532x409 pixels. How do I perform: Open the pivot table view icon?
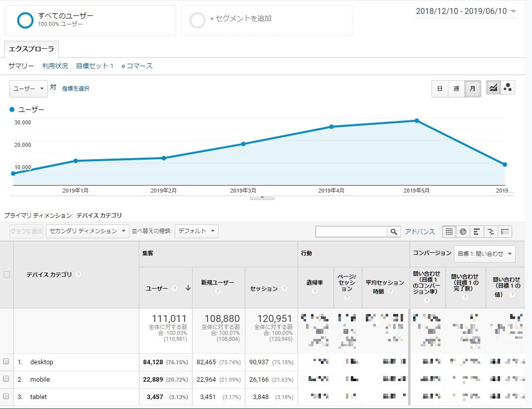click(505, 231)
